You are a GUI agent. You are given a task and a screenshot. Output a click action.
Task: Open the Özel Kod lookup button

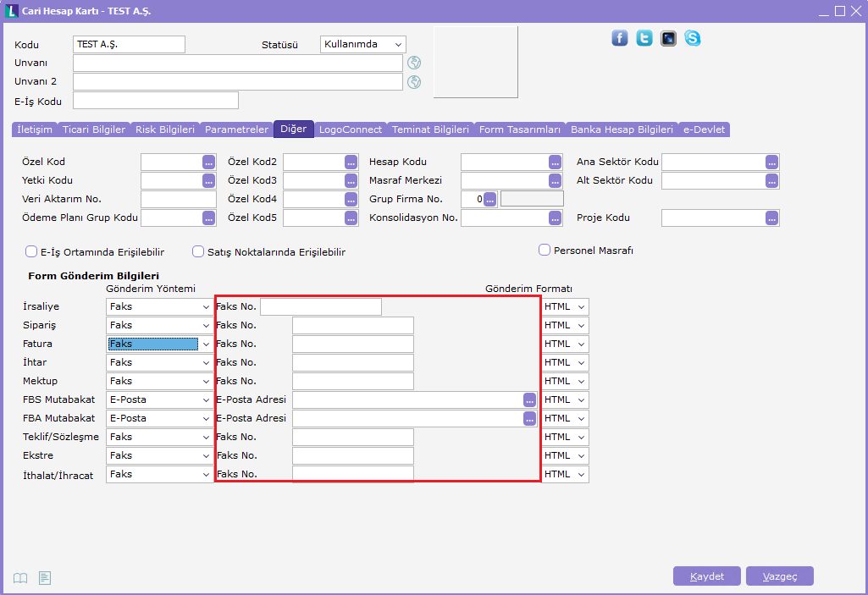209,162
